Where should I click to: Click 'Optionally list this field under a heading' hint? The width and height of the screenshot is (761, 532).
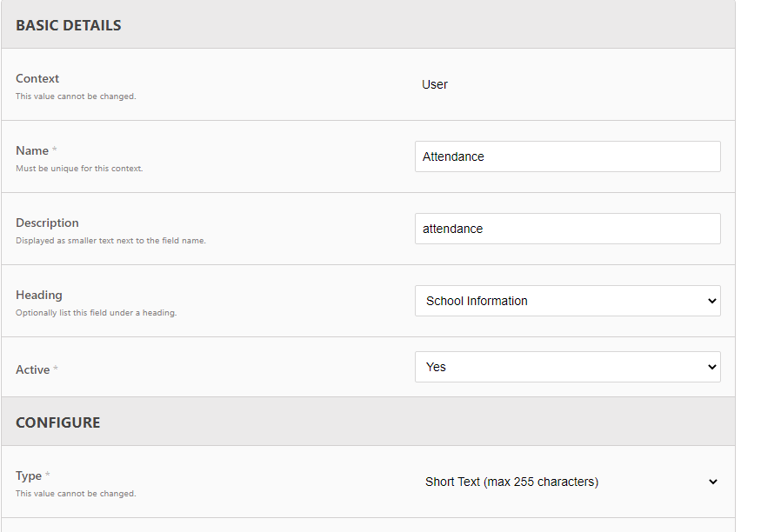[96, 313]
